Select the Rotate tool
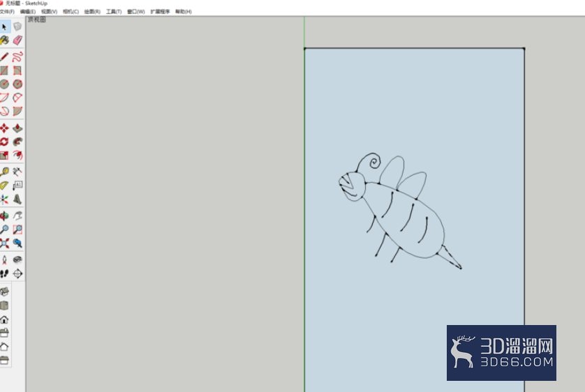This screenshot has width=585, height=392. (4, 142)
